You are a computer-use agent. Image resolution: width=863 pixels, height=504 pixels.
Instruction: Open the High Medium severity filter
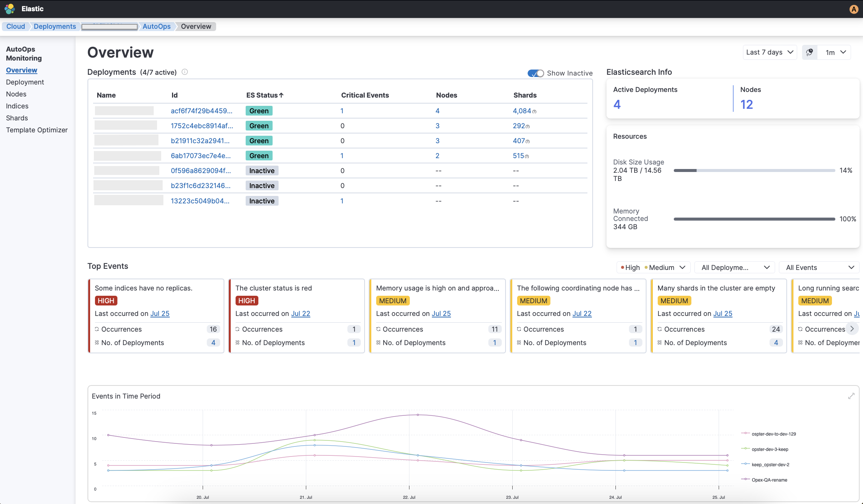click(653, 267)
